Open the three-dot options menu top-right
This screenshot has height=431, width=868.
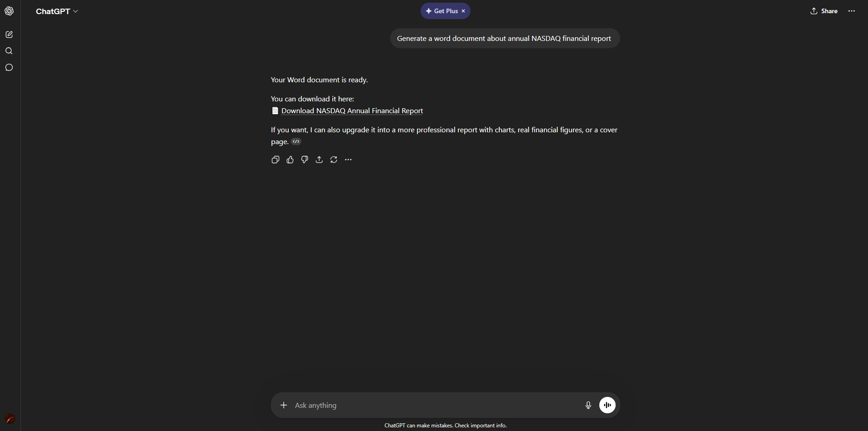[852, 11]
